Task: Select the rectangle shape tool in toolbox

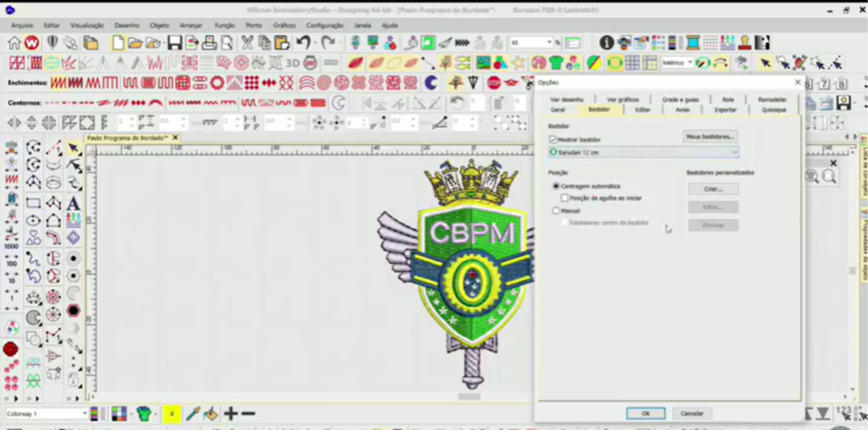Action: (34, 203)
